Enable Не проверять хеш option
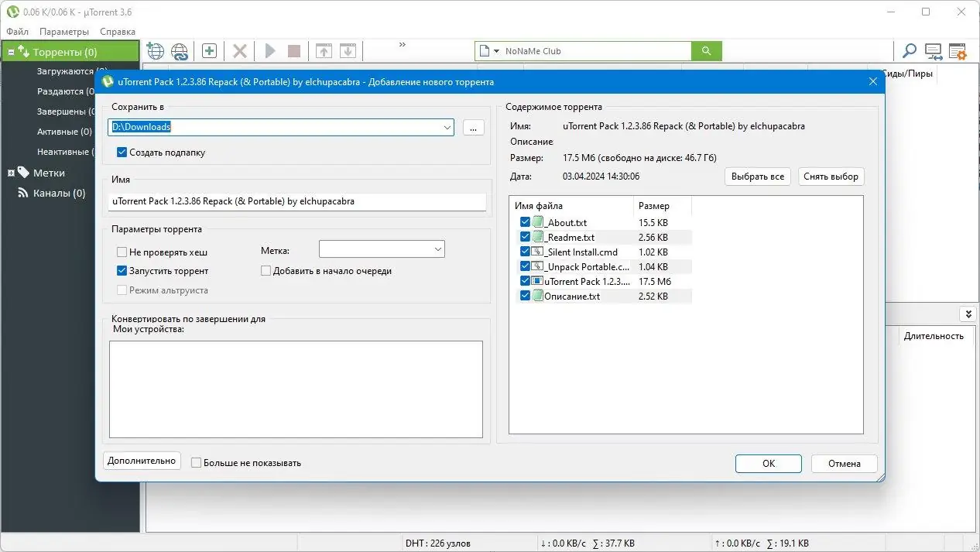 (121, 252)
